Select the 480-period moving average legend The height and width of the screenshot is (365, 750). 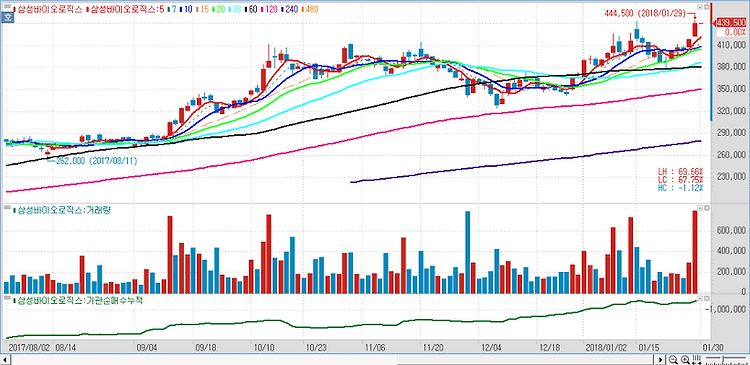coord(310,9)
